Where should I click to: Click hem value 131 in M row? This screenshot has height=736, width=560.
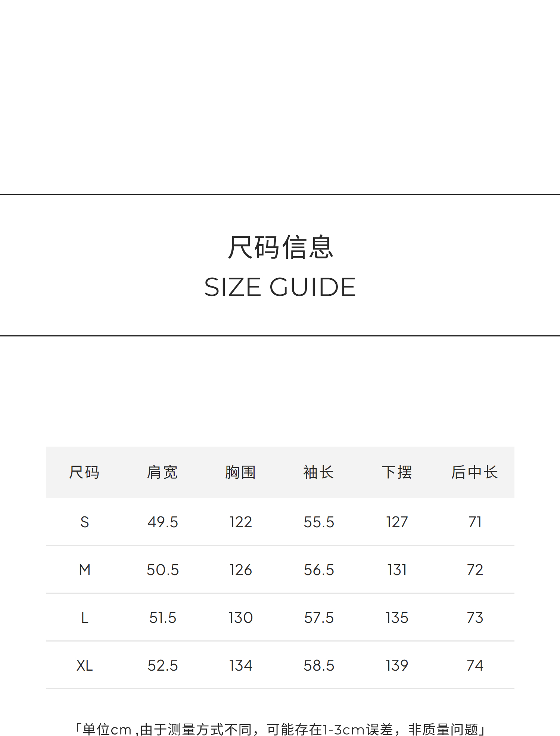pos(397,570)
